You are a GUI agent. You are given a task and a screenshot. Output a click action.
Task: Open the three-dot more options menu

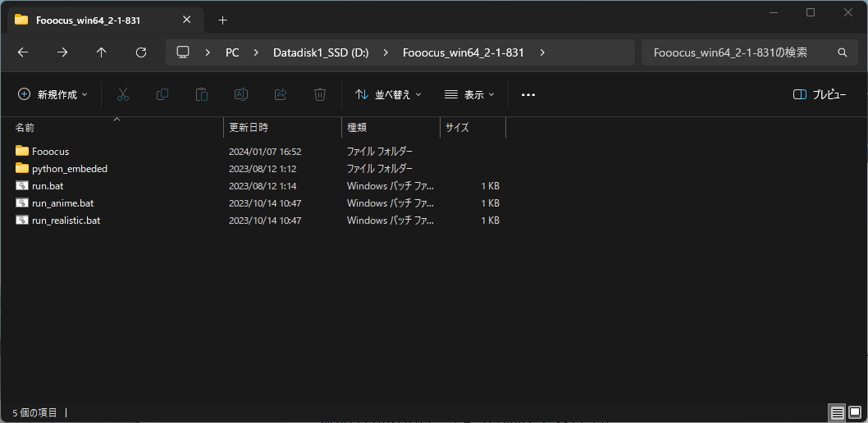pyautogui.click(x=528, y=94)
